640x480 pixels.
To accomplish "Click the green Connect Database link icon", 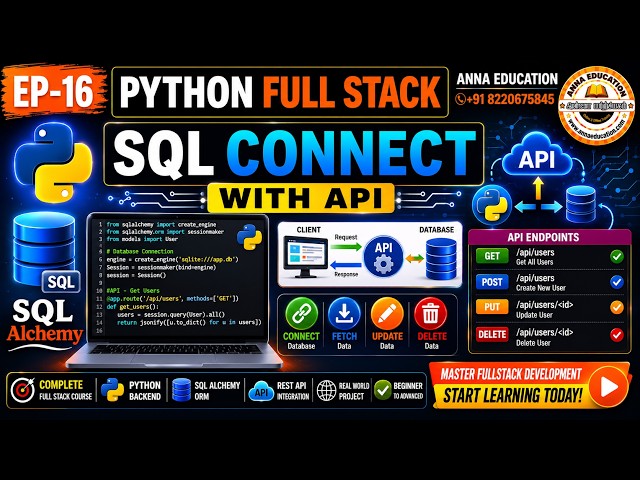I will (301, 314).
